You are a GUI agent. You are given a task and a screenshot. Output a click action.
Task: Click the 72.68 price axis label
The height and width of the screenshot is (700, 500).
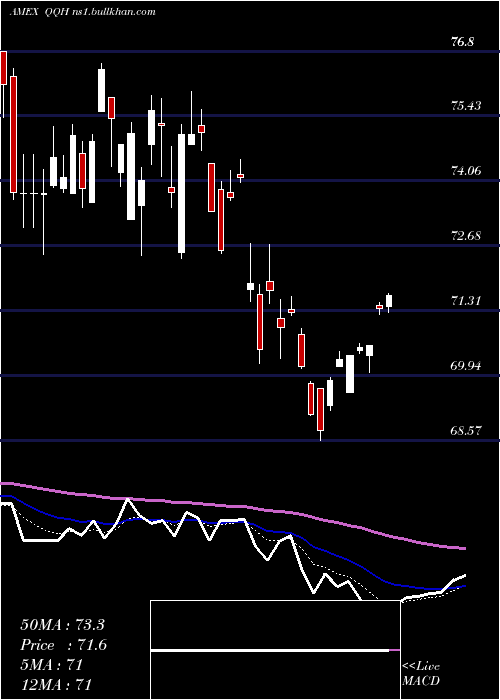[x=466, y=235]
